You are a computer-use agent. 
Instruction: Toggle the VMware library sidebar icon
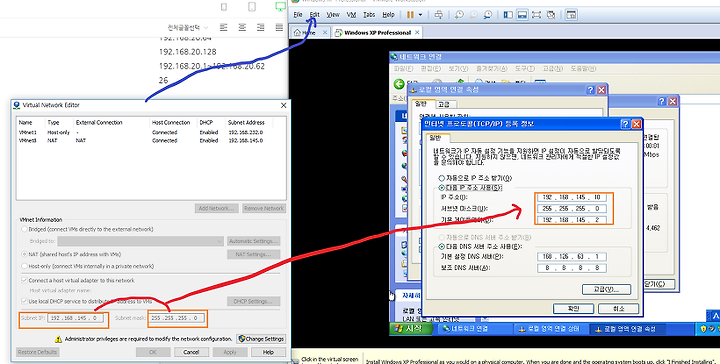click(x=508, y=15)
